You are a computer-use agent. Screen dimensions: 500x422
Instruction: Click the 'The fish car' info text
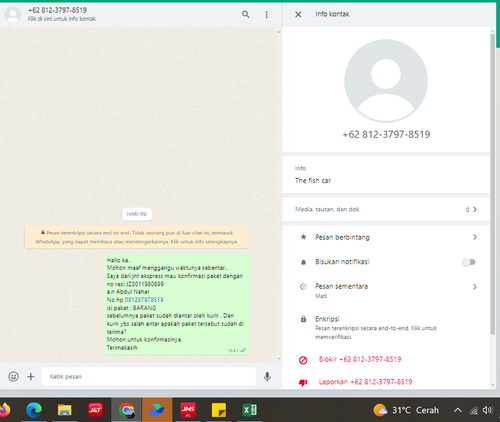click(313, 181)
